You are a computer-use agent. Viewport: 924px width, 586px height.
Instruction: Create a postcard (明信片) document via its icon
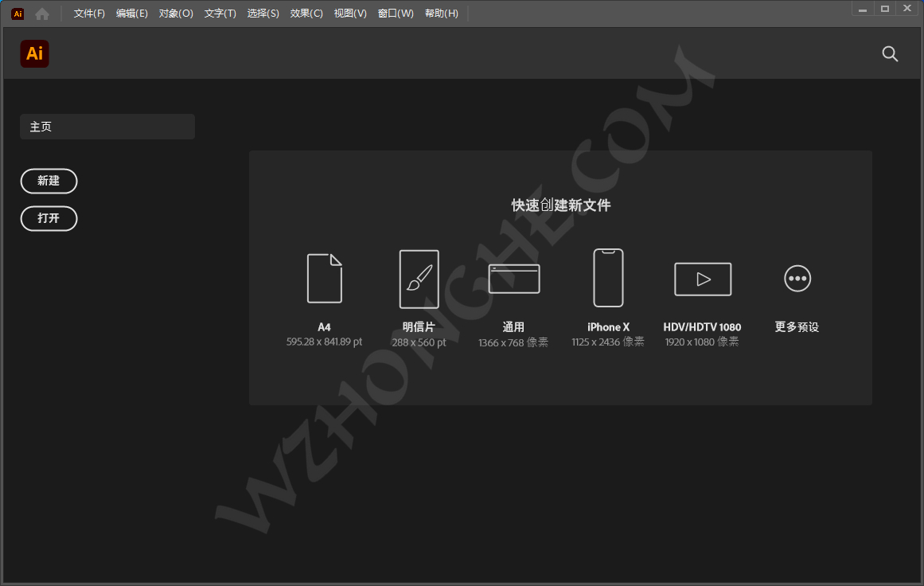point(419,279)
